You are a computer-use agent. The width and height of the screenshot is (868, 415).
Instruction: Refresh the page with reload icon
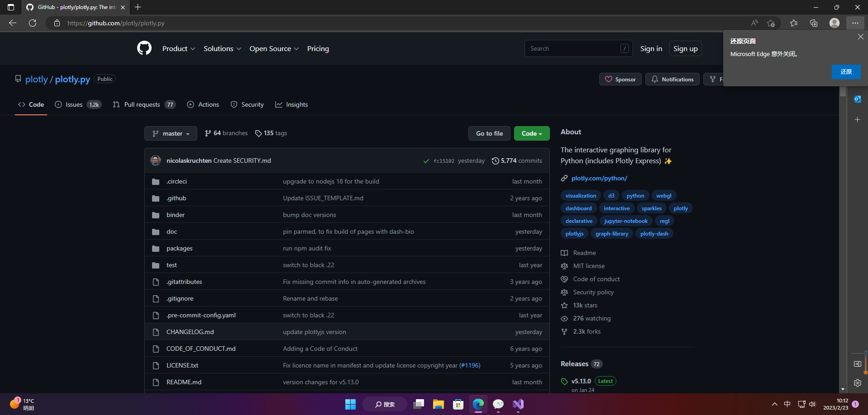tap(33, 23)
